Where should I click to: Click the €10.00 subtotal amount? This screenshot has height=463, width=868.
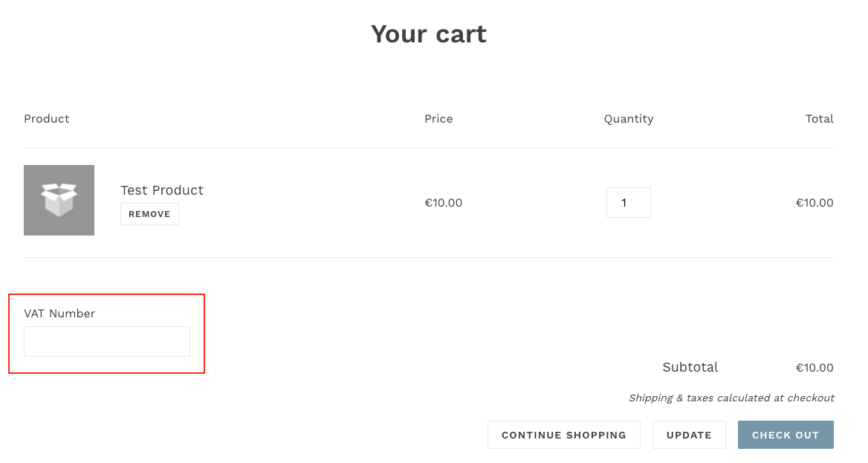click(x=814, y=368)
